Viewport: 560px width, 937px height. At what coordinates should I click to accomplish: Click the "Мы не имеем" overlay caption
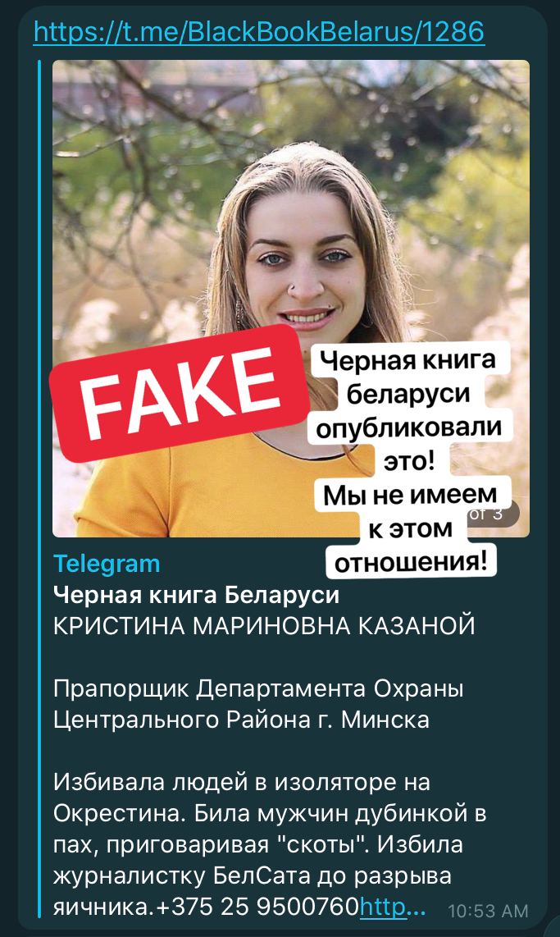coord(410,495)
